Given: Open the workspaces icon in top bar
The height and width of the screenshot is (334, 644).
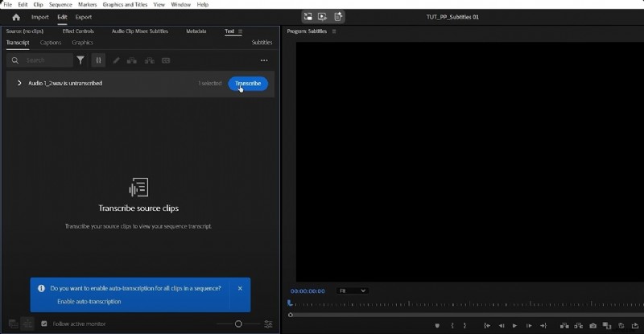Looking at the screenshot, I should pyautogui.click(x=308, y=17).
